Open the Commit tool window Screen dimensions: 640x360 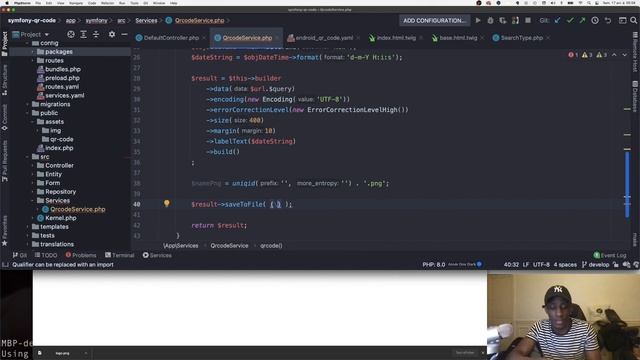click(x=4, y=118)
